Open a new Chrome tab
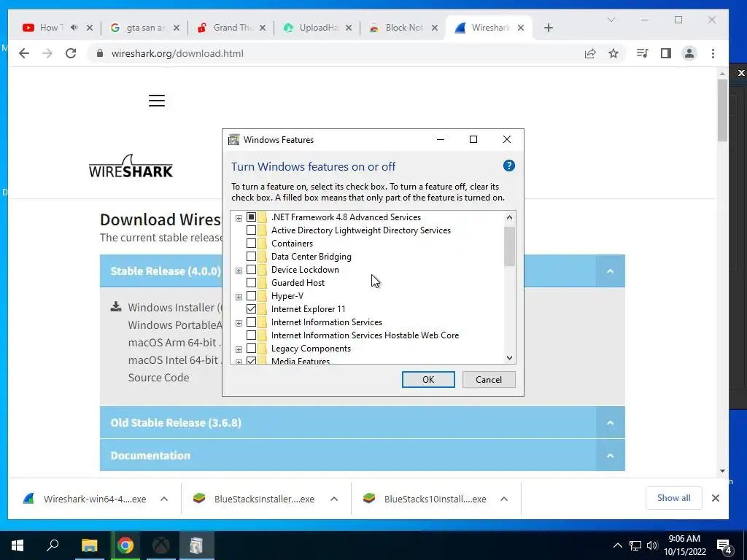Screen dimensions: 747x560 (x=549, y=28)
